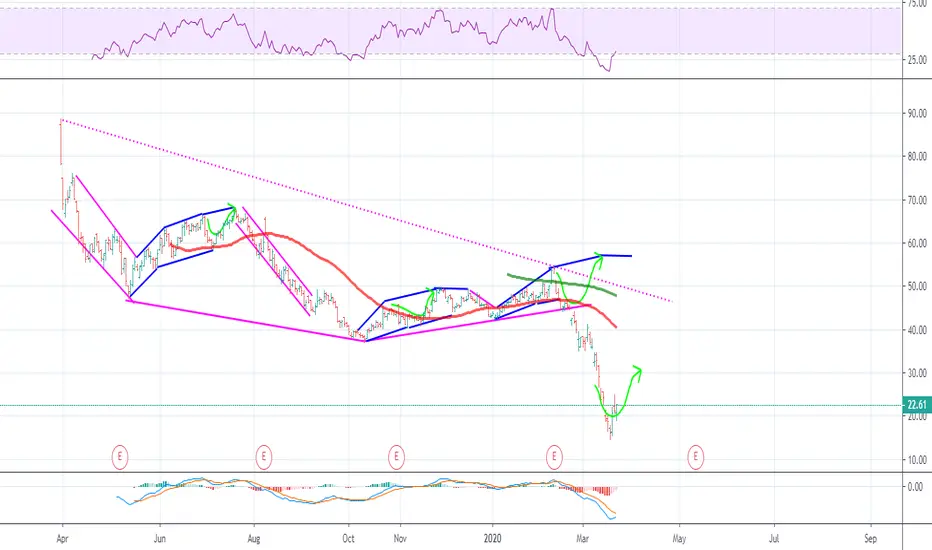Click the RSI 25.00 scale label
This screenshot has width=932, height=550.
coord(917,59)
